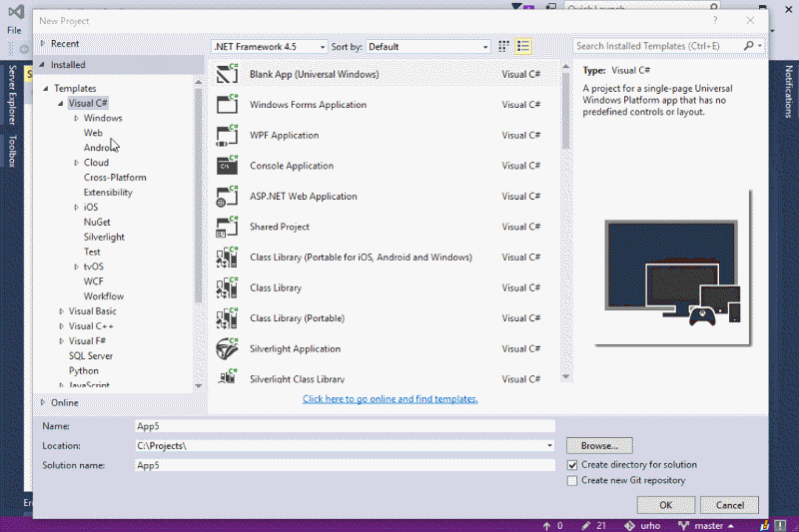Screen dimensions: 799x532
Task: Open the Notifications side tab
Action: click(x=788, y=92)
